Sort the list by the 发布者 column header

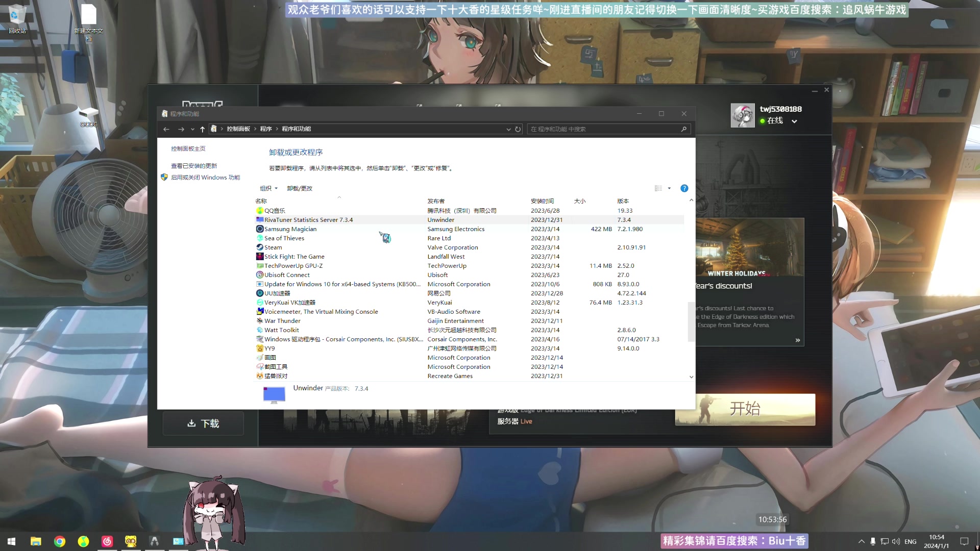[x=436, y=201]
